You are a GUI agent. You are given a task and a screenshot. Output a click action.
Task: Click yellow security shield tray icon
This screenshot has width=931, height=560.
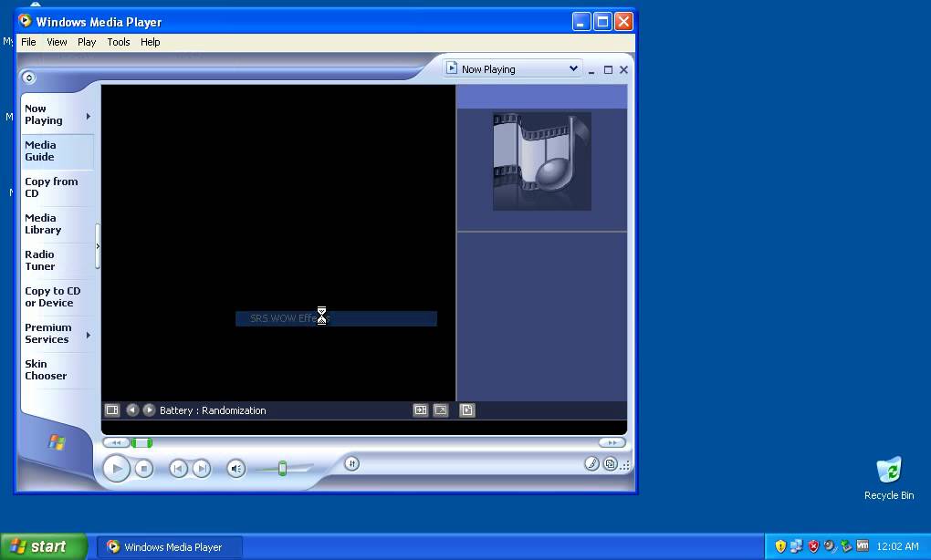pyautogui.click(x=780, y=545)
